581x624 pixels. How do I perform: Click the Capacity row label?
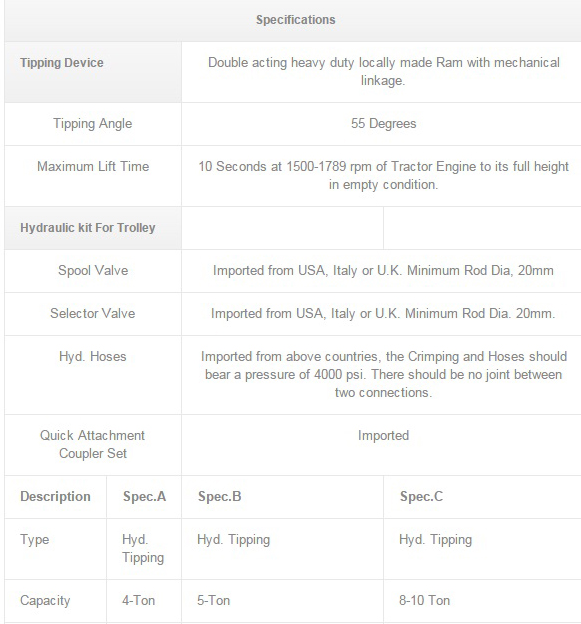tap(45, 601)
